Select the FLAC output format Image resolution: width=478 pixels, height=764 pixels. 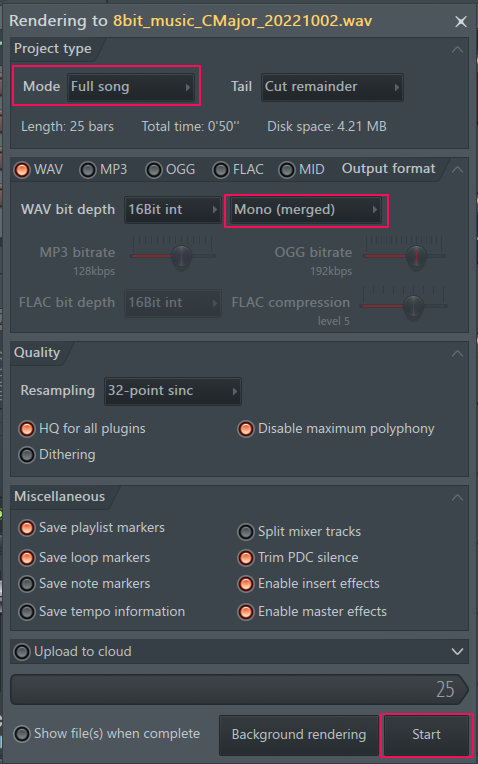(221, 170)
